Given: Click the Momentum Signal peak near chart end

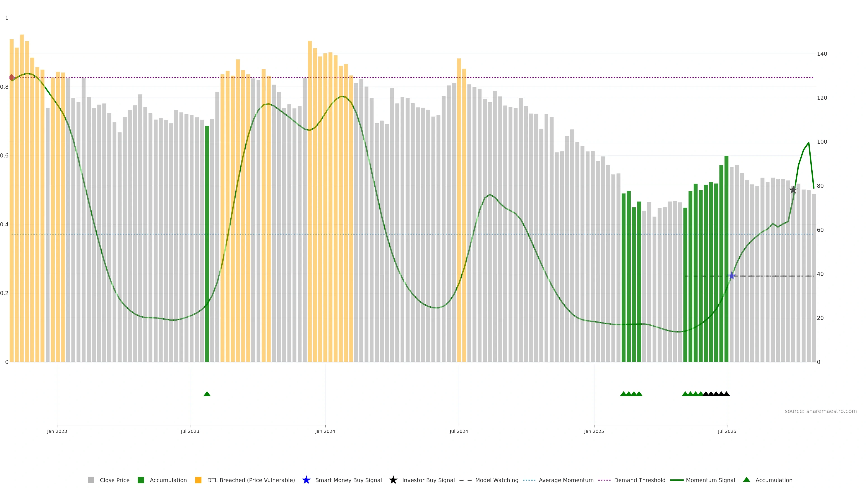Looking at the screenshot, I should click(808, 143).
